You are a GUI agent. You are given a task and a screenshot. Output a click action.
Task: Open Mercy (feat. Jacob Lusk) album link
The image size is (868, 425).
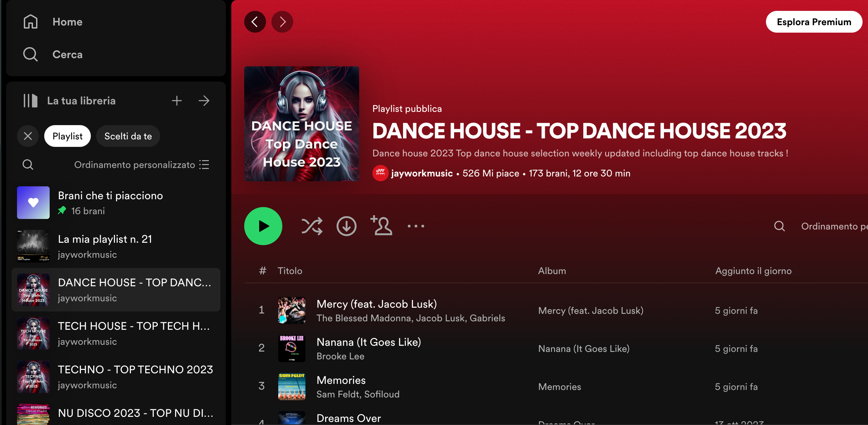(591, 311)
